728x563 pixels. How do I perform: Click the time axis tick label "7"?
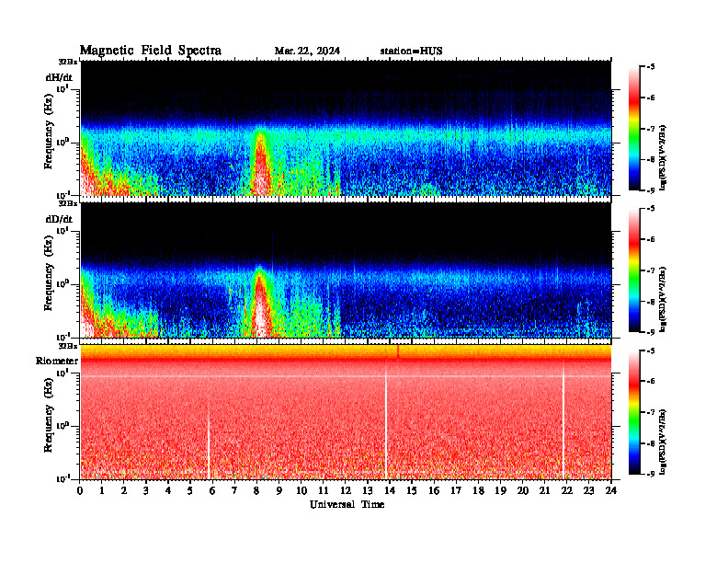pos(234,490)
